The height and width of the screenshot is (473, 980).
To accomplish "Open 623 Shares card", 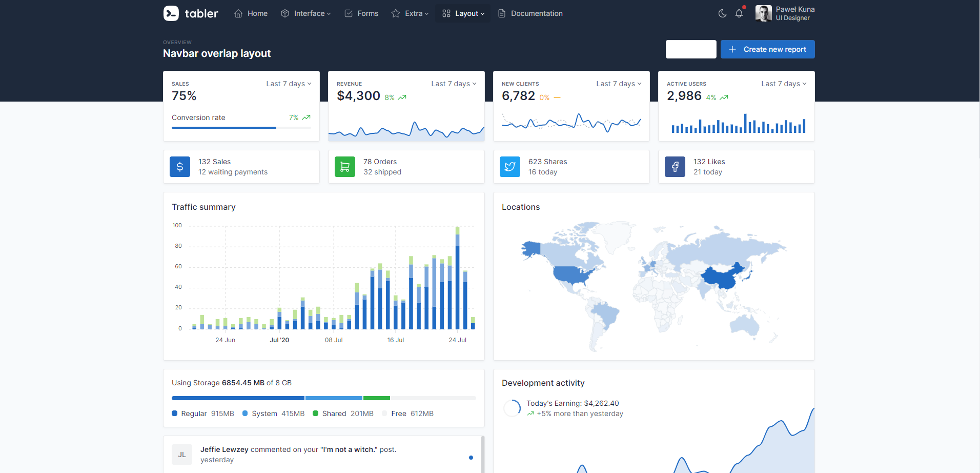I will (x=571, y=167).
